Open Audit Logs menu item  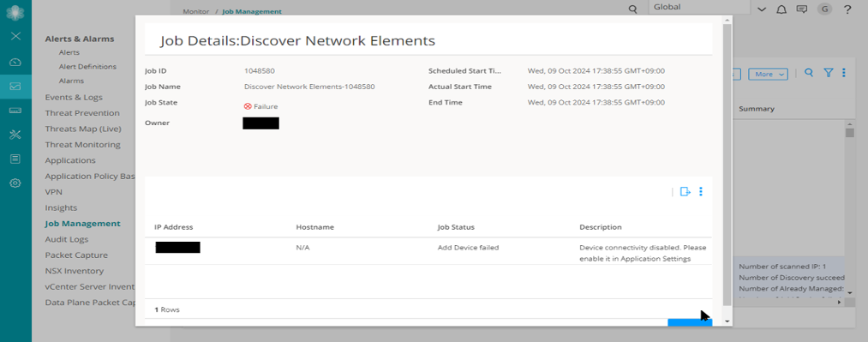point(67,240)
